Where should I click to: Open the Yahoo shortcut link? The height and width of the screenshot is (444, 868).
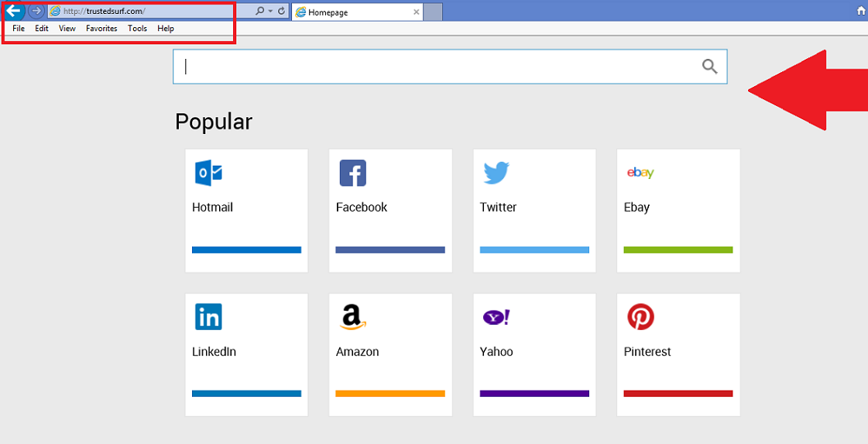tap(534, 351)
